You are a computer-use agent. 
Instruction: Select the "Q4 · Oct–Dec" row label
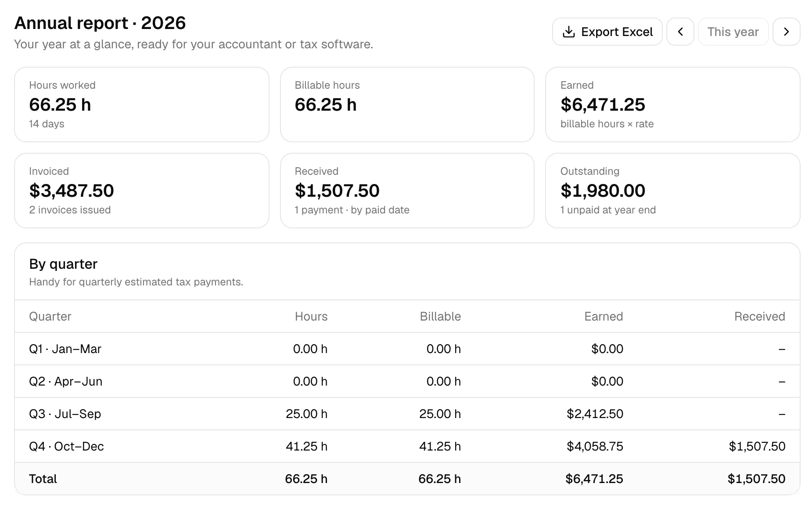66,446
